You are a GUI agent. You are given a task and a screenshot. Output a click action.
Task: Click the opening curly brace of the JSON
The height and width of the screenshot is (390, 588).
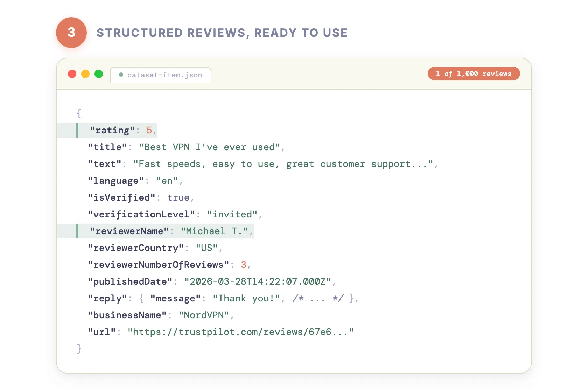click(79, 113)
